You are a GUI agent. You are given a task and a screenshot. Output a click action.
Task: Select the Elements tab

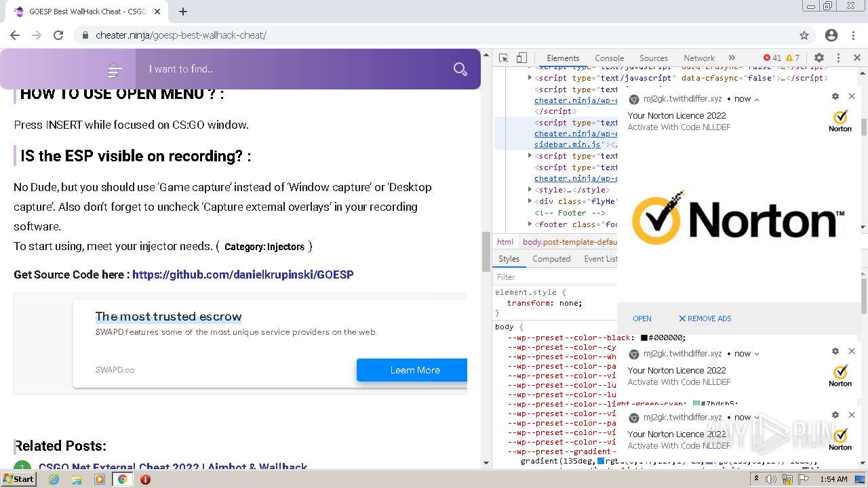[563, 58]
